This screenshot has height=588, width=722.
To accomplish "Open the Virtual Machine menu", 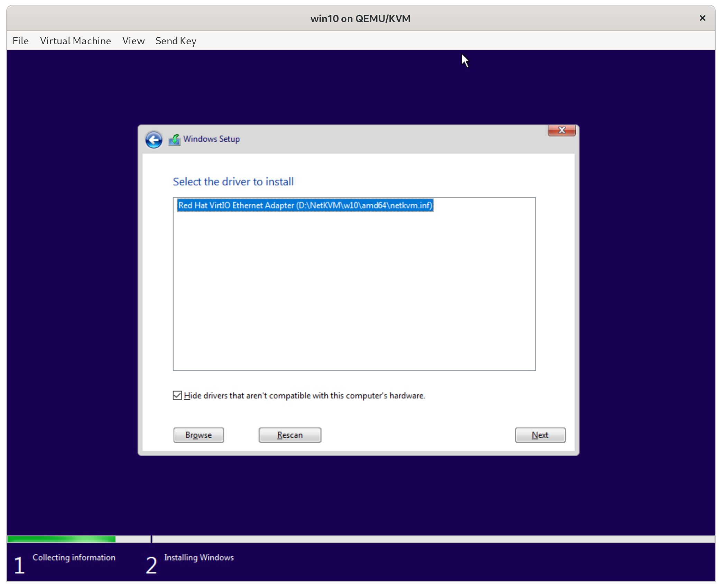I will [x=75, y=40].
